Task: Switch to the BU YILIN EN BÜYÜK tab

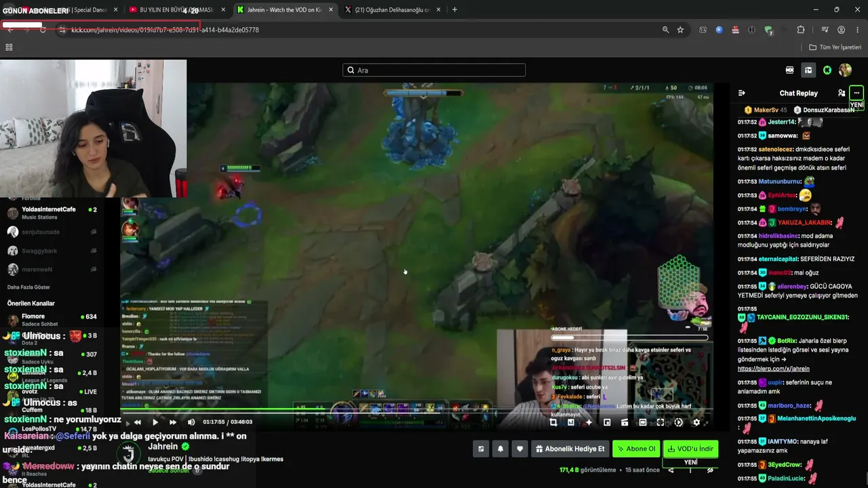Action: click(176, 9)
